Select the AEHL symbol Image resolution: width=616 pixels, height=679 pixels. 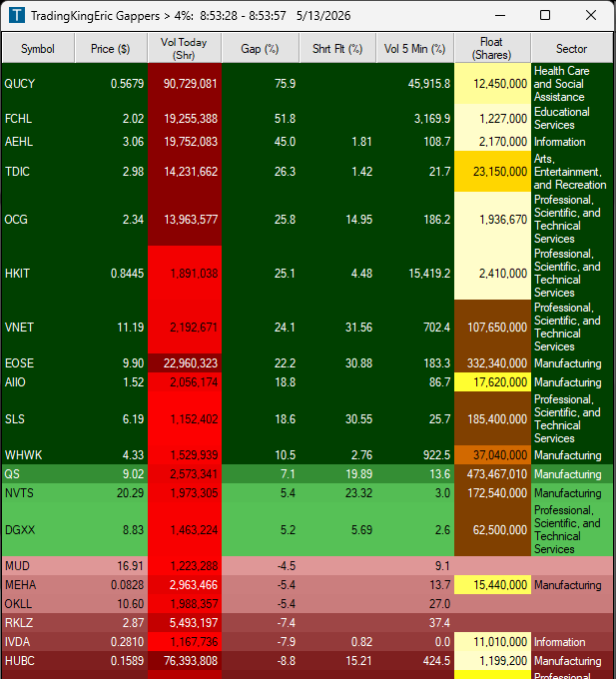[x=19, y=142]
